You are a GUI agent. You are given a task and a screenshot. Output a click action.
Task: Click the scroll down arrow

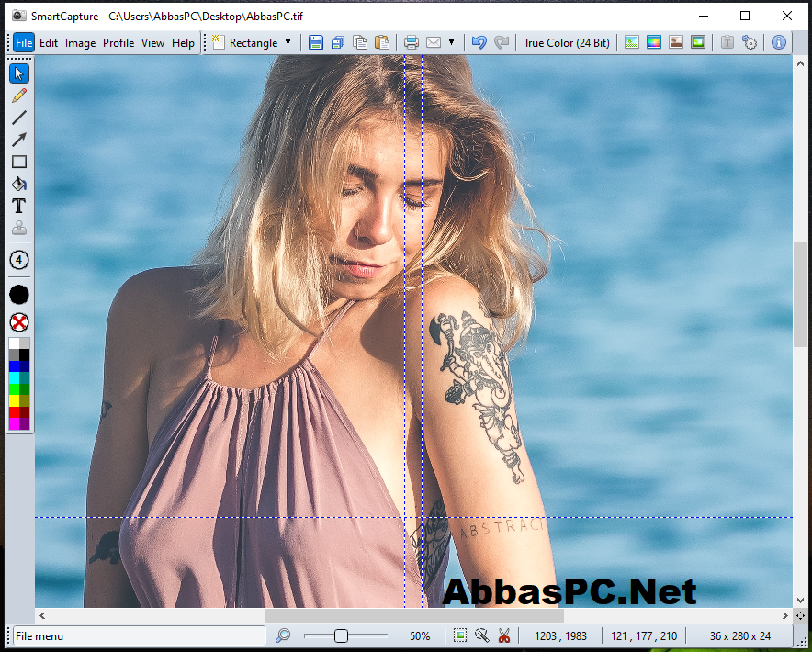click(801, 601)
